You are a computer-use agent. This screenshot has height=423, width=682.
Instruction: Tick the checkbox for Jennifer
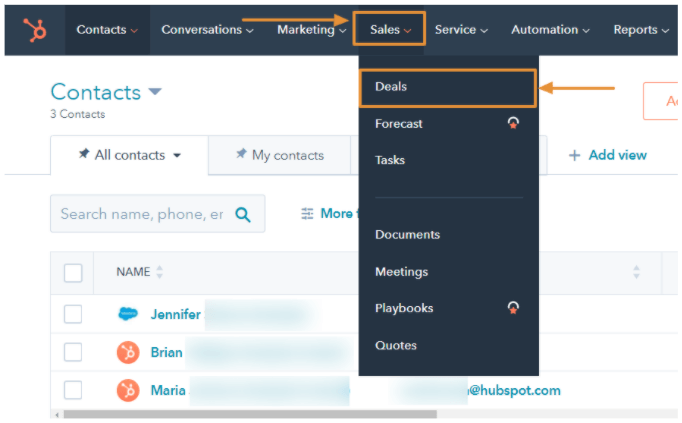pyautogui.click(x=73, y=314)
